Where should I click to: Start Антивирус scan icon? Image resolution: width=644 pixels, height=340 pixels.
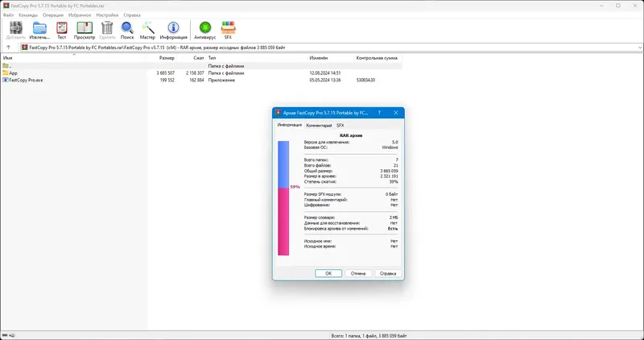(205, 28)
